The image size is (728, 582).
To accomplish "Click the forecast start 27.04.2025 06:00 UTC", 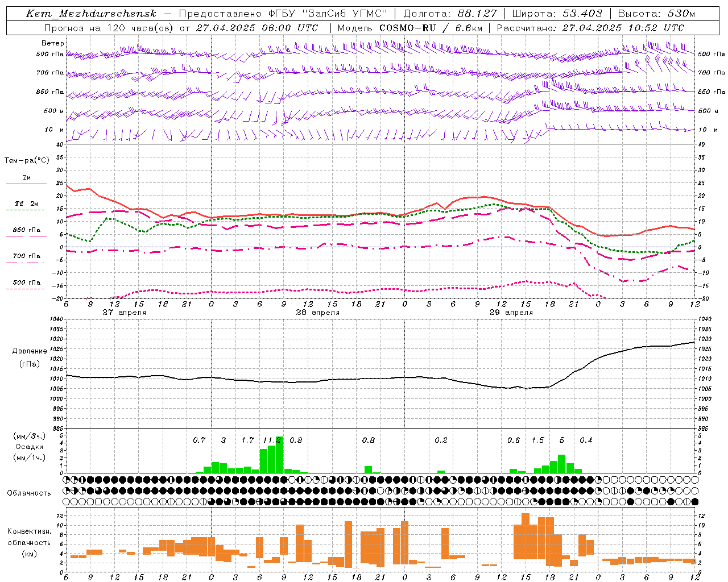I will pyautogui.click(x=257, y=28).
